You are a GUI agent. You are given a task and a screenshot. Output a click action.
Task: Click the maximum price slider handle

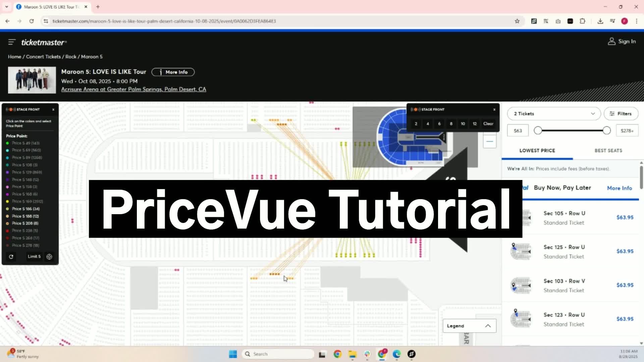click(x=606, y=130)
